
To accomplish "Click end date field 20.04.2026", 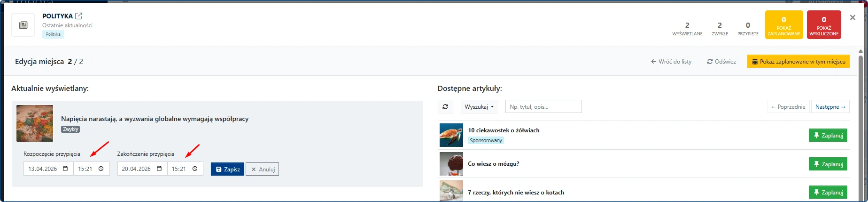I will 142,169.
